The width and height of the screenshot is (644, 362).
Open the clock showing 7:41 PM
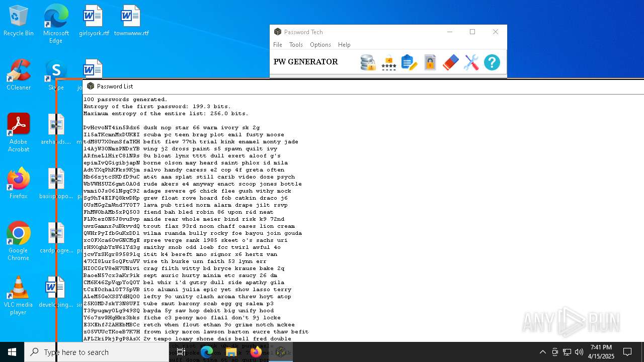(601, 352)
